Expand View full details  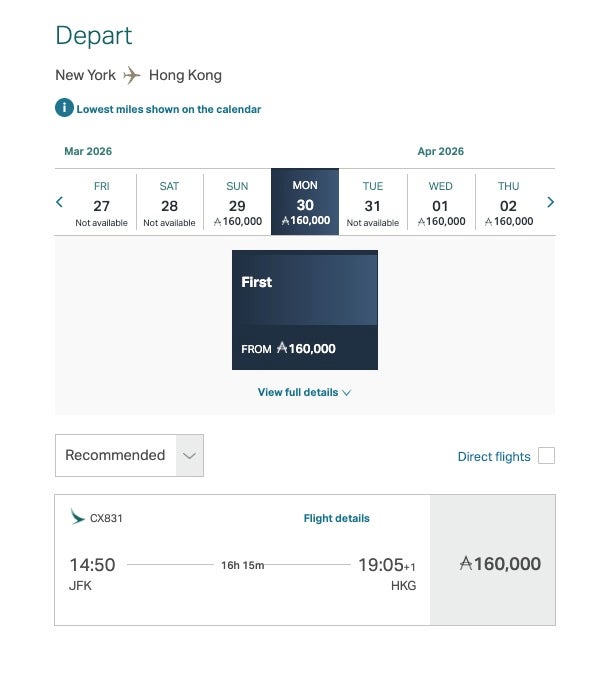pos(298,392)
